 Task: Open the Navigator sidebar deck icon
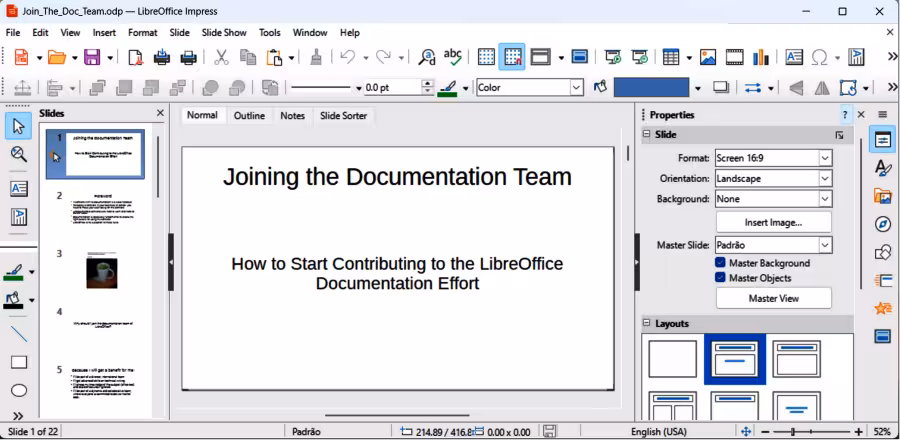pos(882,224)
